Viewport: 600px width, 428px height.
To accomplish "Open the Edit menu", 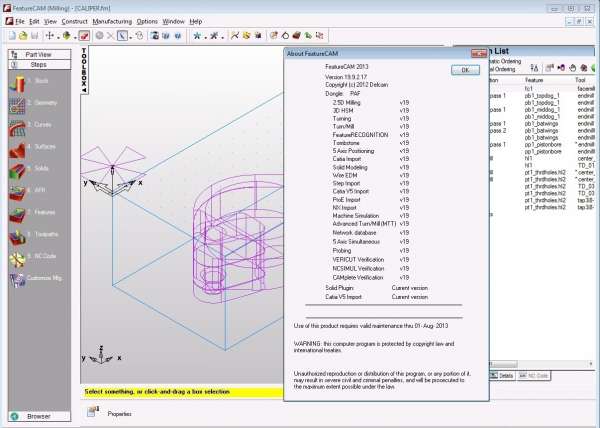I will point(34,21).
